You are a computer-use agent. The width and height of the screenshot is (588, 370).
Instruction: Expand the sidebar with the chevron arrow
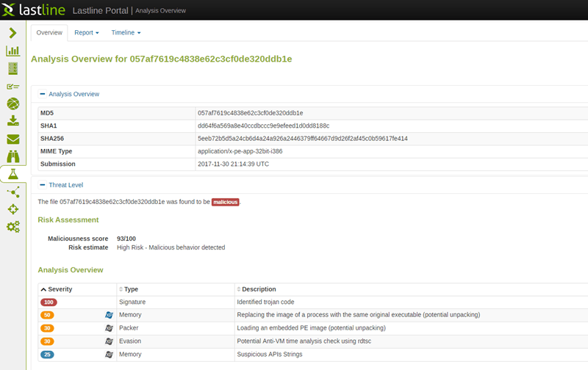coord(12,33)
